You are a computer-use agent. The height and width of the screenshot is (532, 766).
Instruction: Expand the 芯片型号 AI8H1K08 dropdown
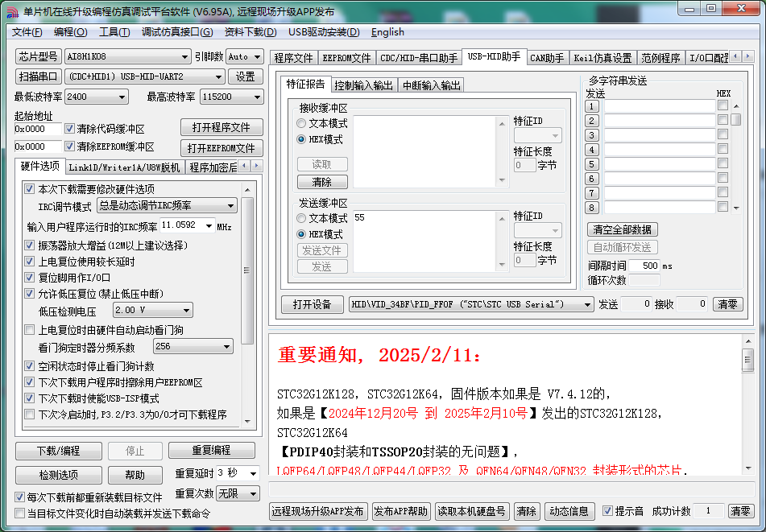184,56
